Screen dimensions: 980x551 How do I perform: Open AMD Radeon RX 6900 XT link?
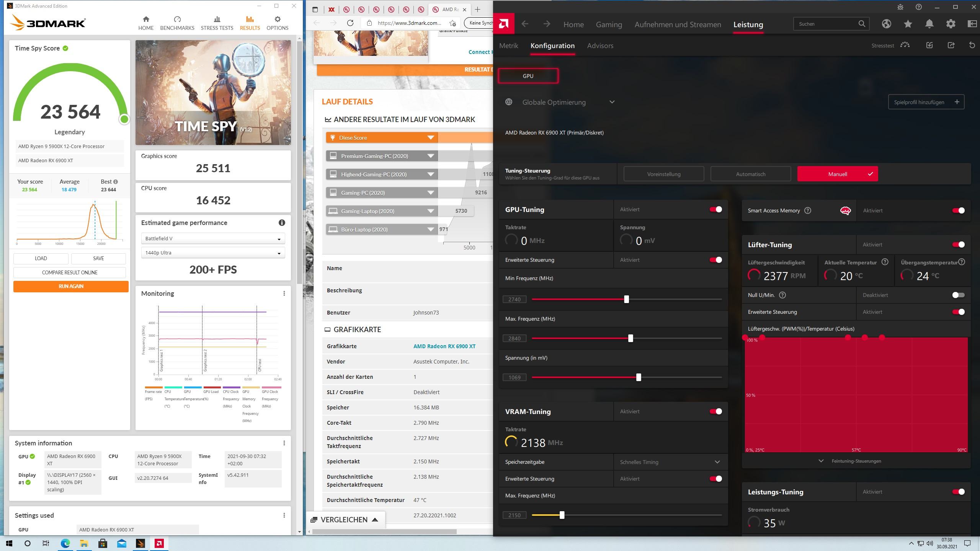444,346
